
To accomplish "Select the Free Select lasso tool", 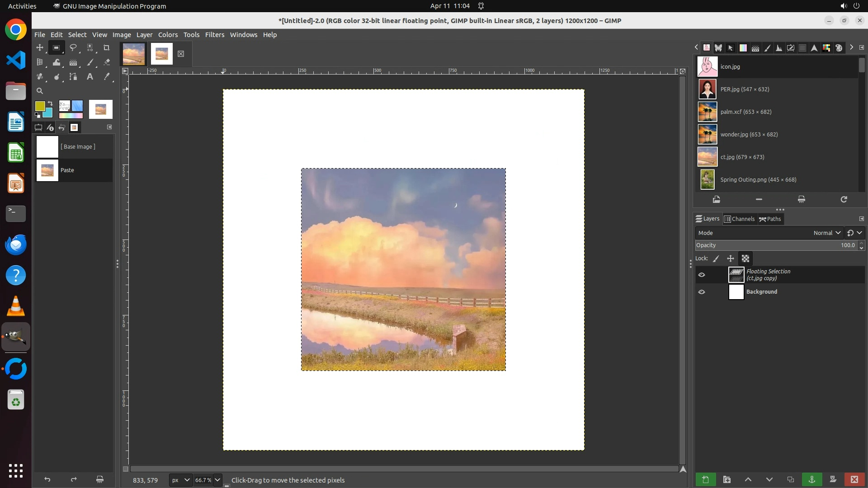I will pyautogui.click(x=73, y=48).
